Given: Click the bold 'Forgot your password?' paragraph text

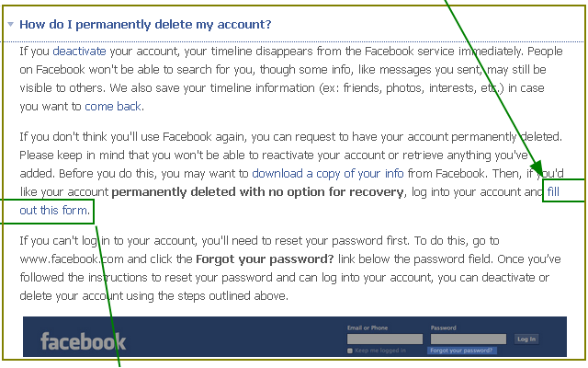Looking at the screenshot, I should click(265, 259).
